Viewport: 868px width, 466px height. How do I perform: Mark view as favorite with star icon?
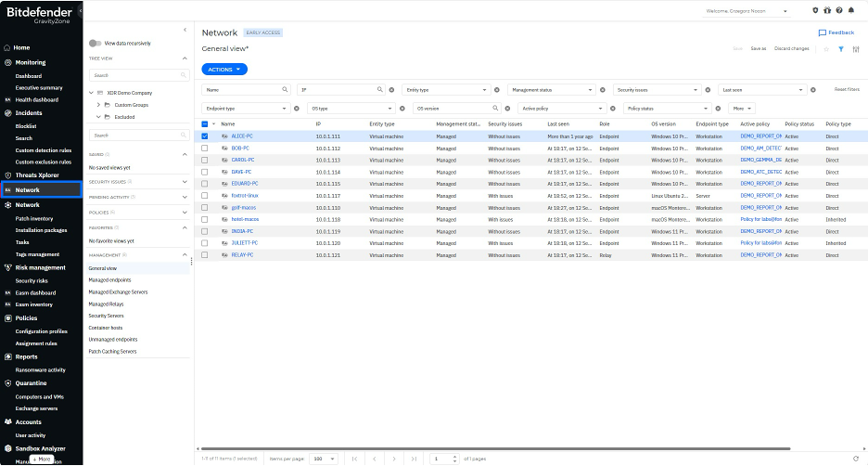tap(826, 49)
